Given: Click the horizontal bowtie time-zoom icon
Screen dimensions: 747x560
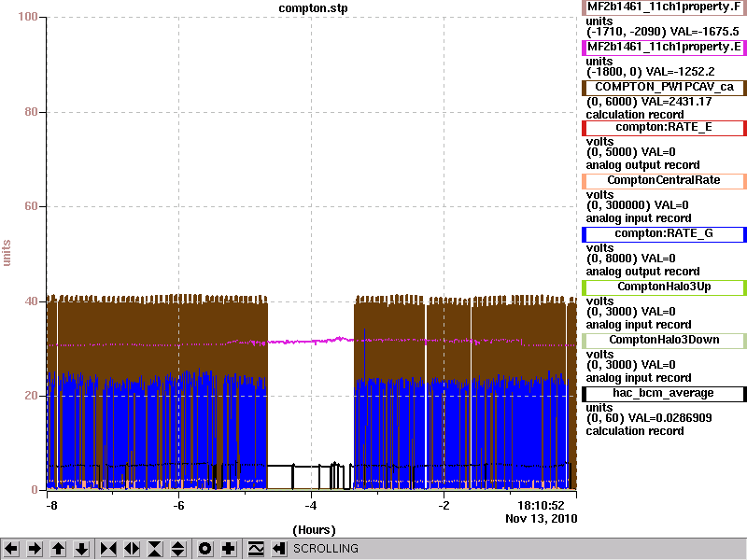Looking at the screenshot, I should (x=108, y=549).
